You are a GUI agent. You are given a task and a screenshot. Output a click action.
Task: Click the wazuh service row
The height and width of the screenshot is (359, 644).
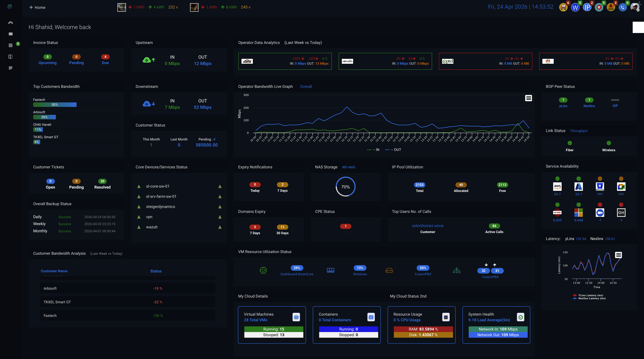pos(179,227)
